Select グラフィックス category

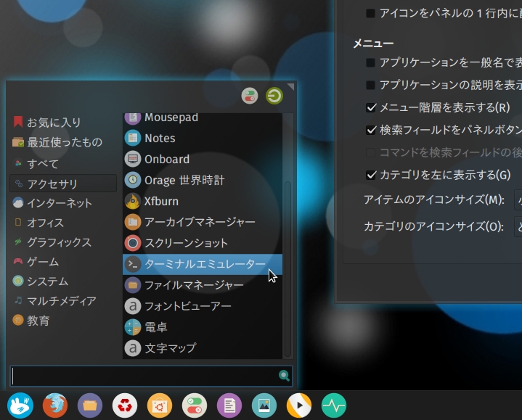63,242
